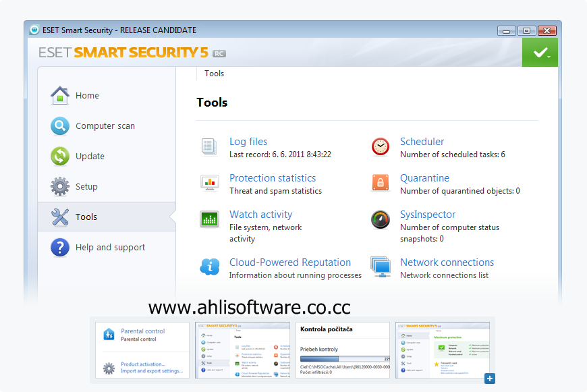Open the Watch activity link
Screen dimensions: 587x392
coord(260,214)
